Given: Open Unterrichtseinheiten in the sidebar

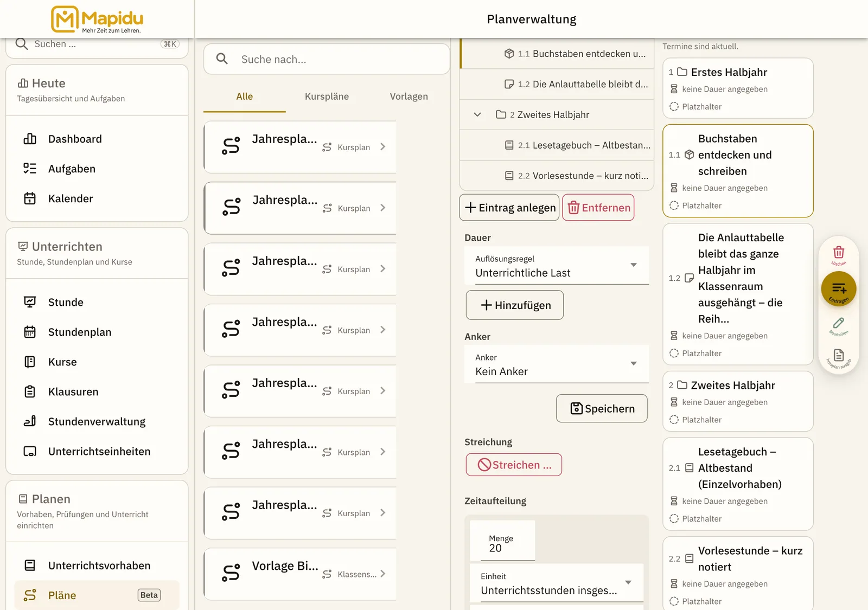Looking at the screenshot, I should point(97,451).
